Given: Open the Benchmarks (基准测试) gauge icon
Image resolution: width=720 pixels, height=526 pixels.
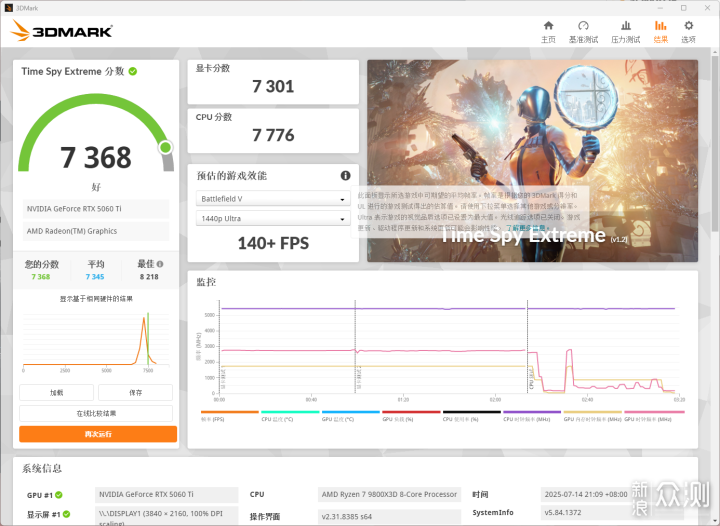Looking at the screenshot, I should click(x=583, y=26).
